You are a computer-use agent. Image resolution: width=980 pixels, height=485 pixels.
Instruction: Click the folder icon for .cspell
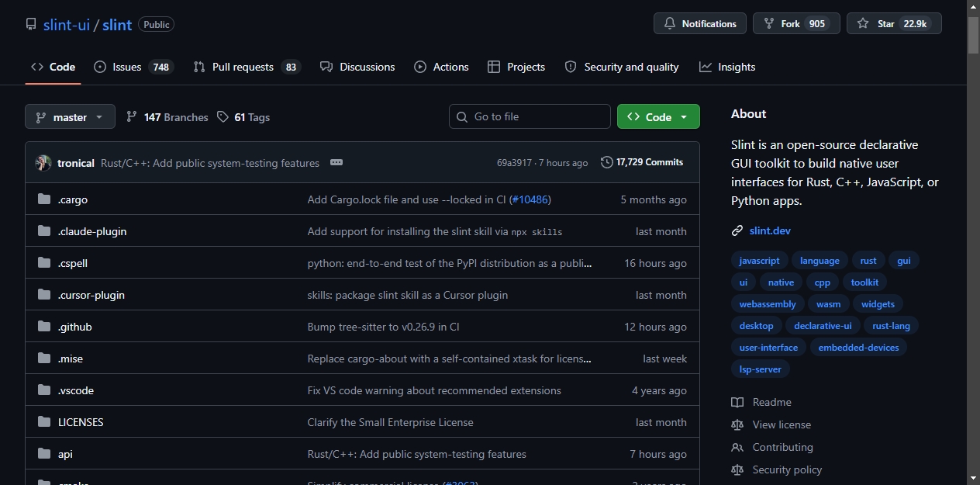[x=44, y=263]
